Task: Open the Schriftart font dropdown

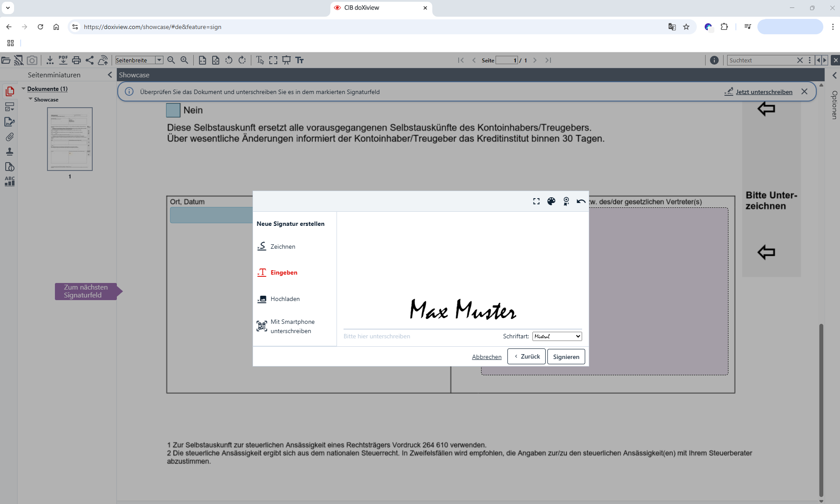Action: (x=557, y=336)
